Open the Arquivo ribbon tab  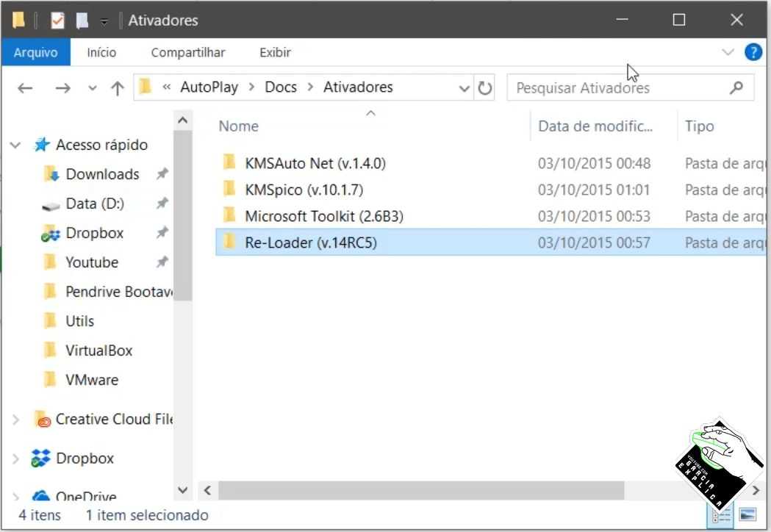click(x=35, y=52)
